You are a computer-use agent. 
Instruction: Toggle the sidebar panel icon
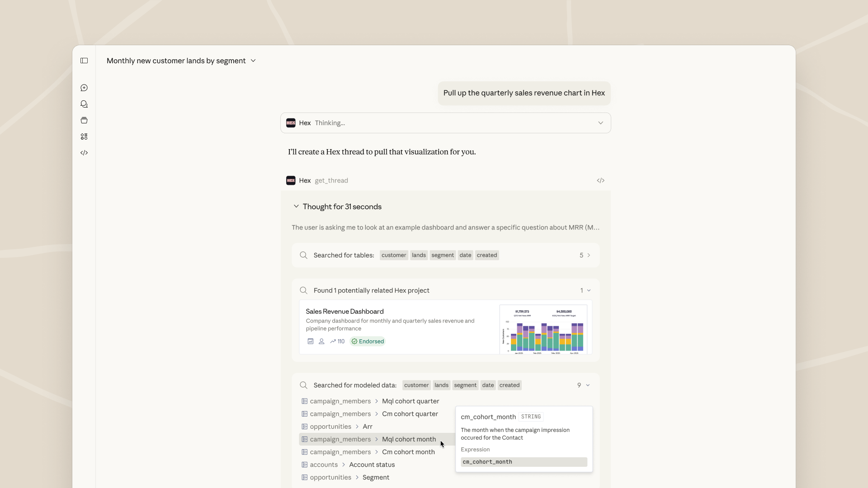click(84, 61)
